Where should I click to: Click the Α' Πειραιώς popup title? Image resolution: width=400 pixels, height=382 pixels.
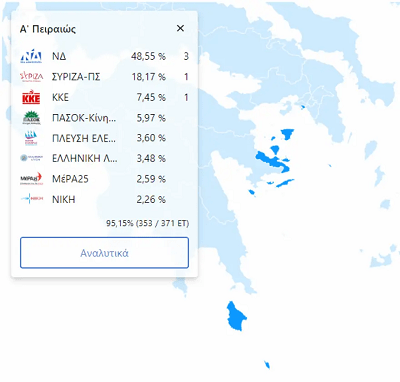(x=48, y=29)
